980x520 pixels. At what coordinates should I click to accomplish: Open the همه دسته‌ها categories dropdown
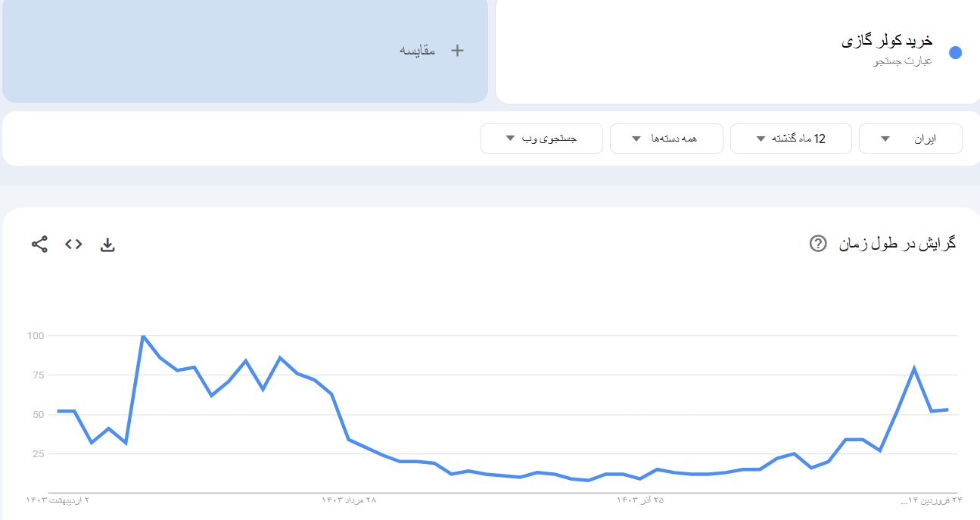pyautogui.click(x=666, y=138)
